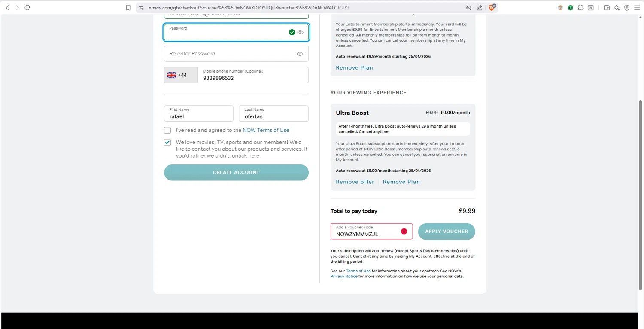Click the Brave Shields lion icon
This screenshot has height=329, width=644.
pos(492,7)
